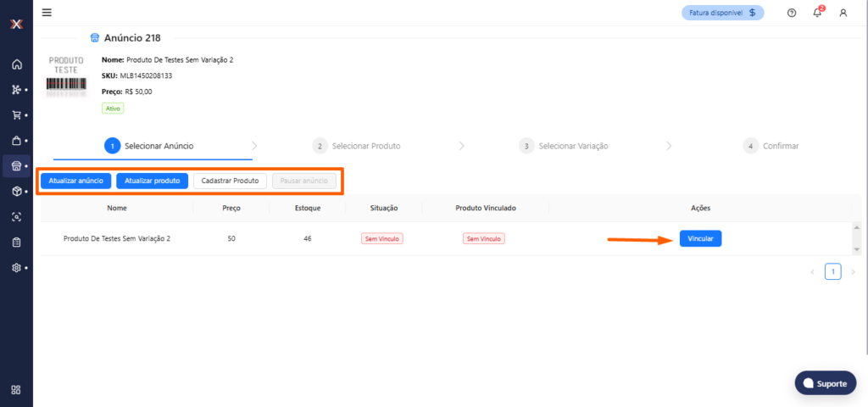Select step 3 Selecionar Variação

tap(564, 146)
